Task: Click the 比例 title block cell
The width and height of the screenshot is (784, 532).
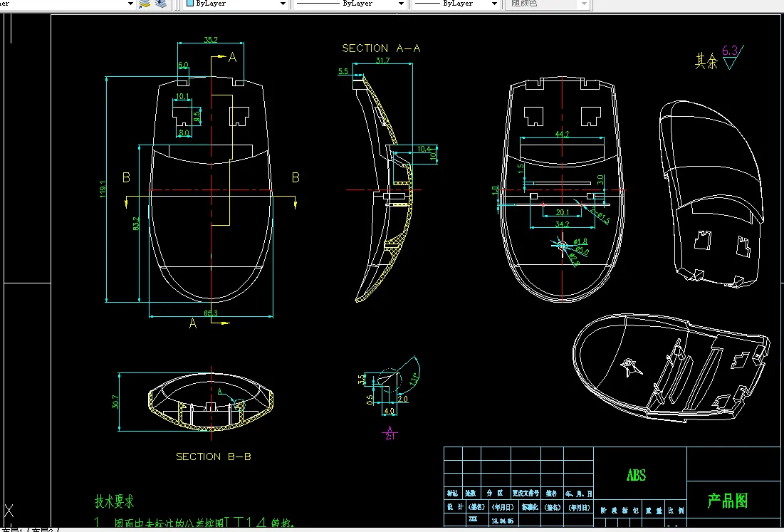Action: coord(676,511)
